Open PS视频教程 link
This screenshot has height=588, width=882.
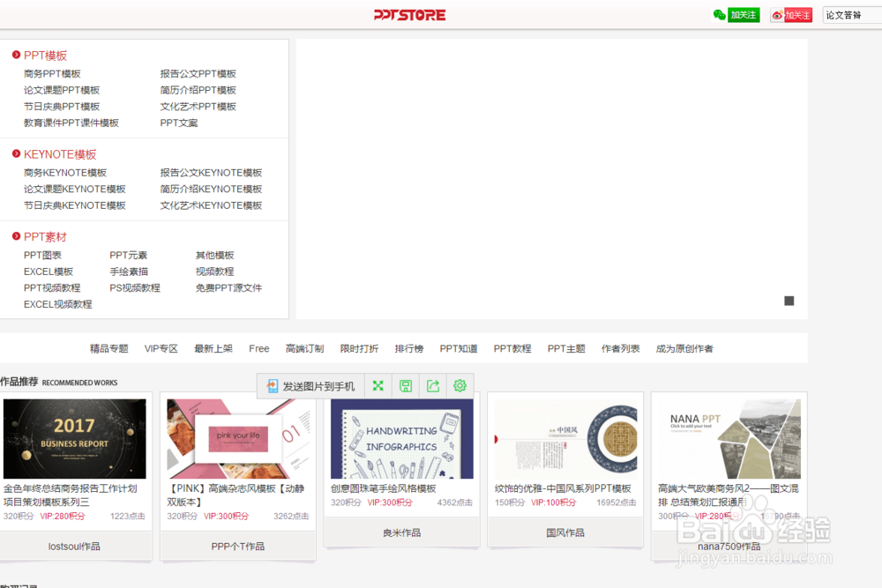coord(135,287)
